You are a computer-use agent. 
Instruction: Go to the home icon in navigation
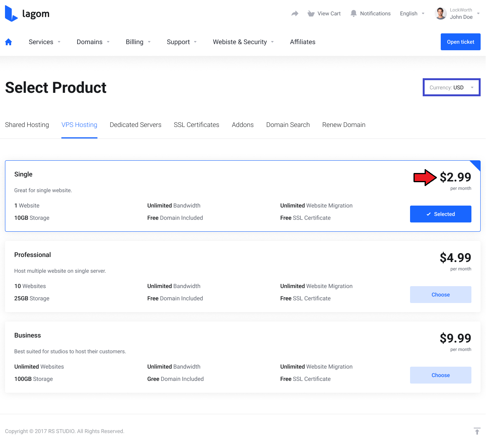coord(8,42)
